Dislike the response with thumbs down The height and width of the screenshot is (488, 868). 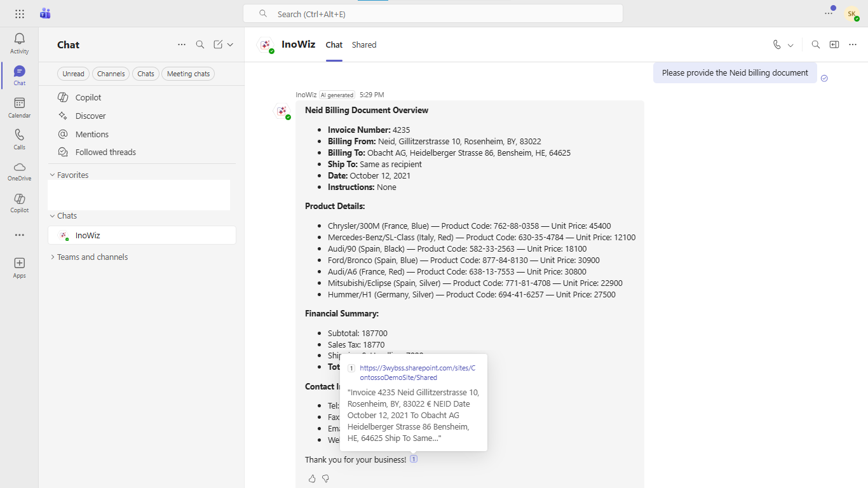pyautogui.click(x=326, y=478)
